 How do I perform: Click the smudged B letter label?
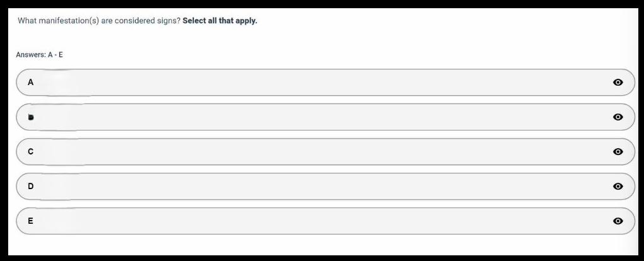click(x=30, y=117)
